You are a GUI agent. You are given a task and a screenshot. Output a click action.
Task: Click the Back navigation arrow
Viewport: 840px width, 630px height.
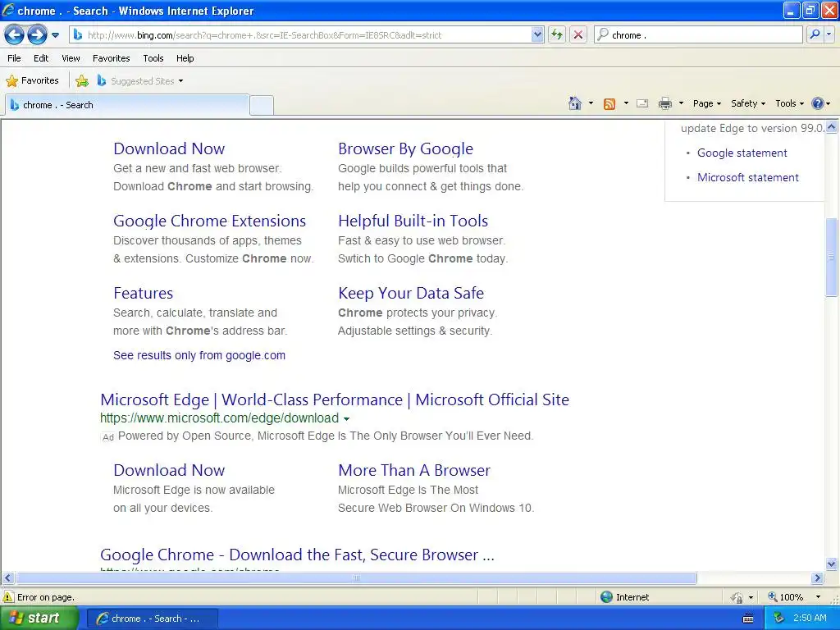pyautogui.click(x=15, y=35)
